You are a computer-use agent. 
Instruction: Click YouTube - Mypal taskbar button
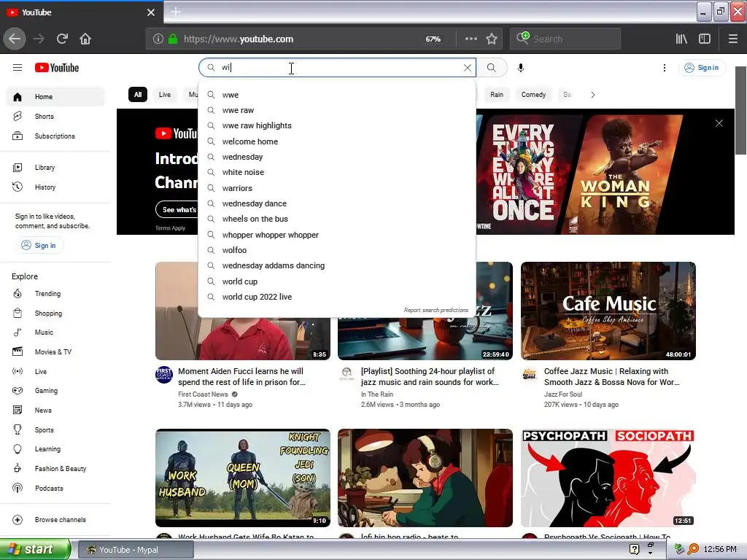tap(135, 550)
